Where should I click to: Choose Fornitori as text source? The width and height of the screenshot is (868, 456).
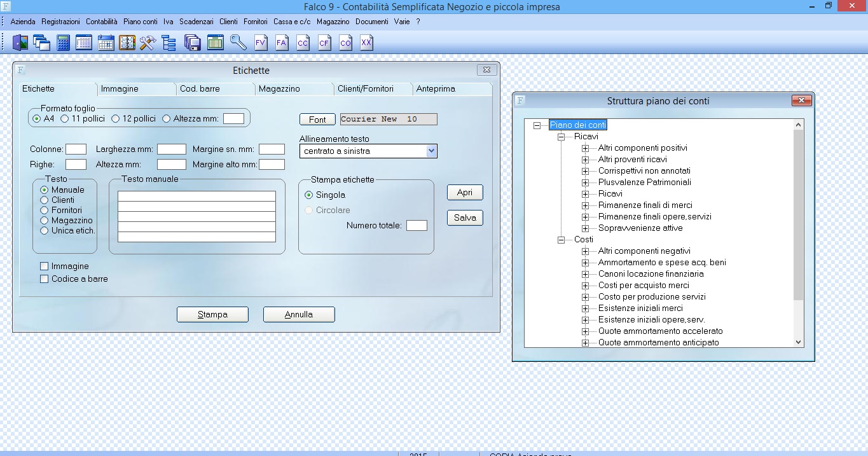click(x=45, y=210)
